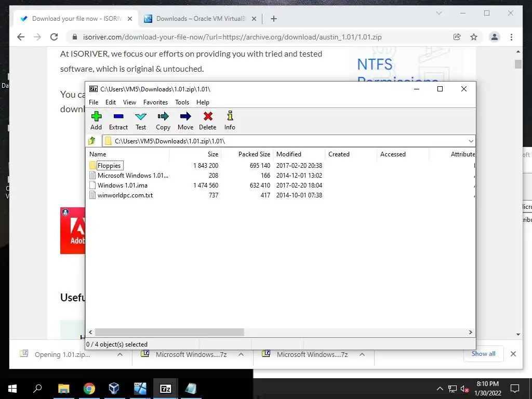
Task: Click the Copy toolbar icon
Action: point(163,121)
